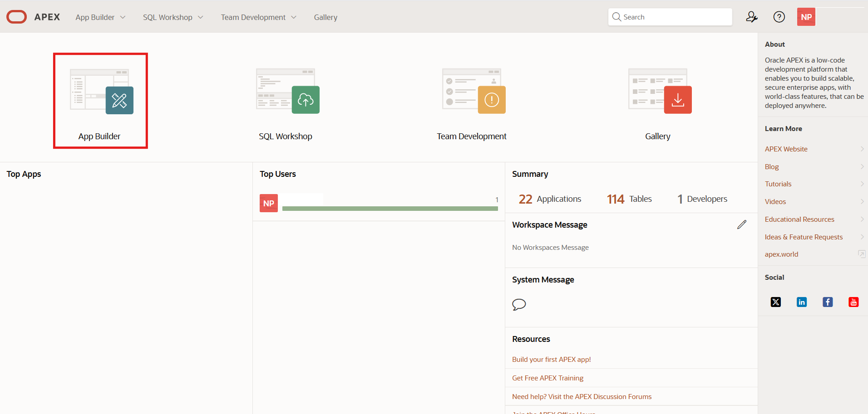Image resolution: width=868 pixels, height=414 pixels.
Task: Expand the SQL Workshop dropdown menu
Action: (173, 17)
